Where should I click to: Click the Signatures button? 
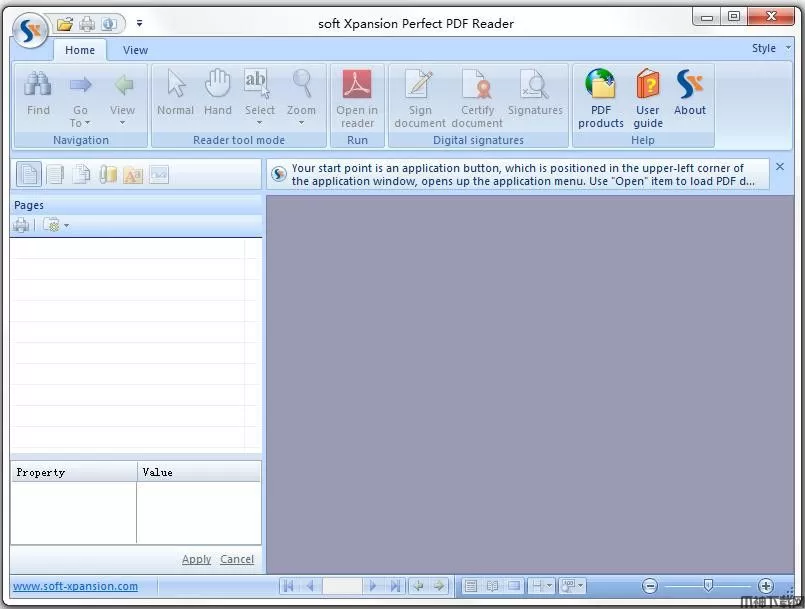coord(535,93)
